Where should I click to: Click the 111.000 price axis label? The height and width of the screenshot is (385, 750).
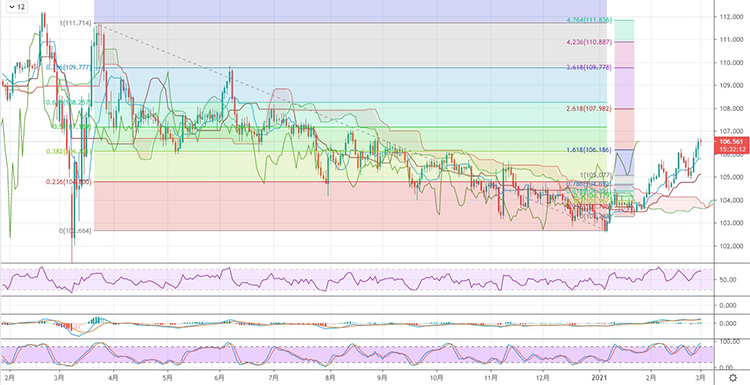(x=731, y=40)
